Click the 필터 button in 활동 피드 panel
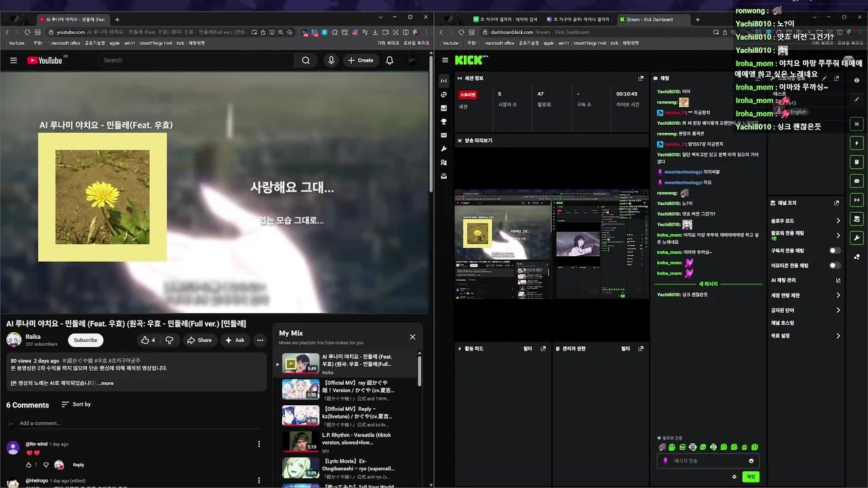This screenshot has height=488, width=868. click(528, 349)
